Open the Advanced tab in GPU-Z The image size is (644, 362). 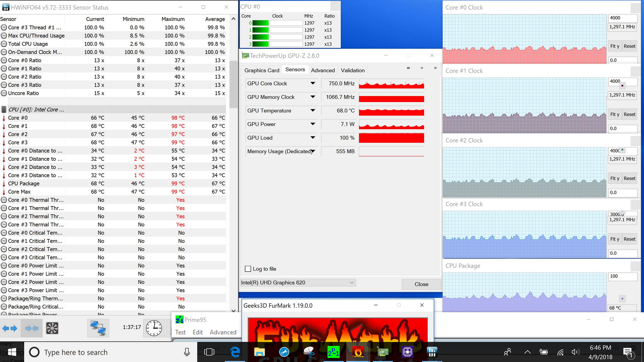[x=323, y=70]
